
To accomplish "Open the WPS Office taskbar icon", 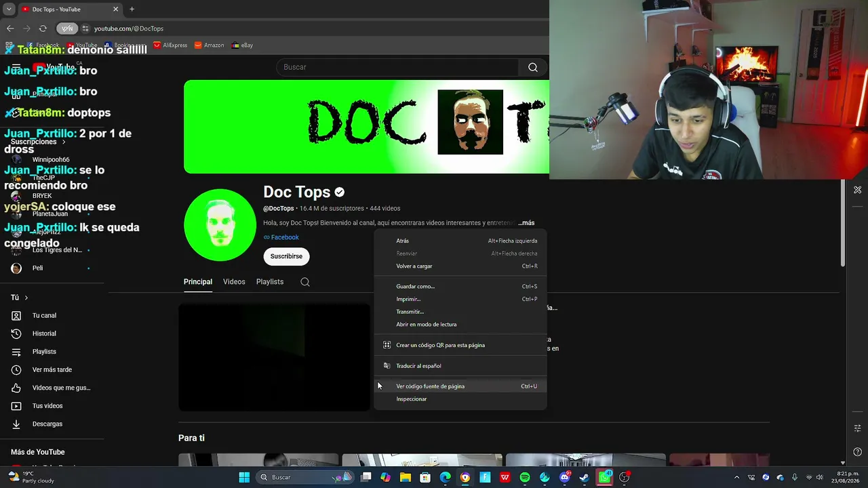I will point(505,477).
